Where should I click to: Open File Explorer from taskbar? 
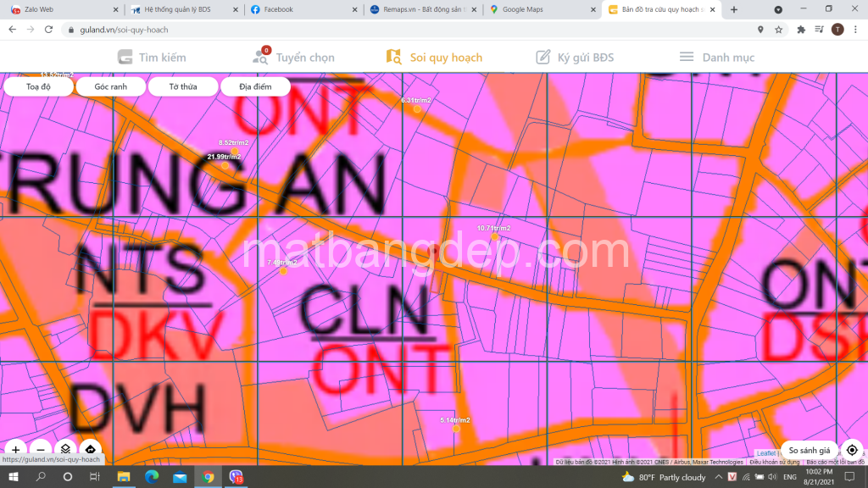[124, 476]
